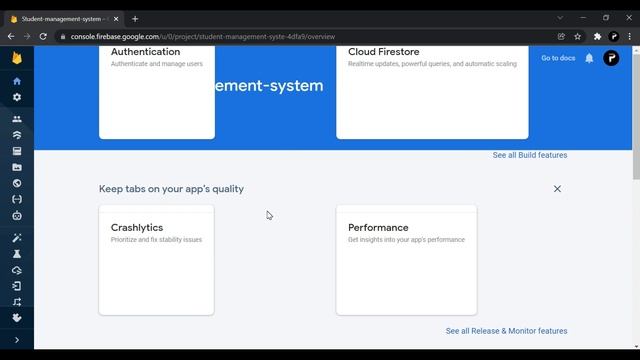
Task: Open Crashlytics wand icon in sidebar
Action: 17,238
